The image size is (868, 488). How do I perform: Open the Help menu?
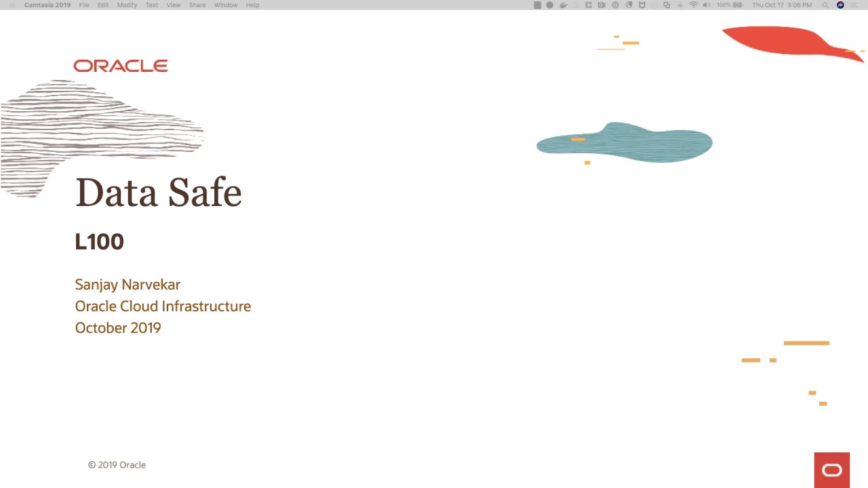[x=252, y=5]
